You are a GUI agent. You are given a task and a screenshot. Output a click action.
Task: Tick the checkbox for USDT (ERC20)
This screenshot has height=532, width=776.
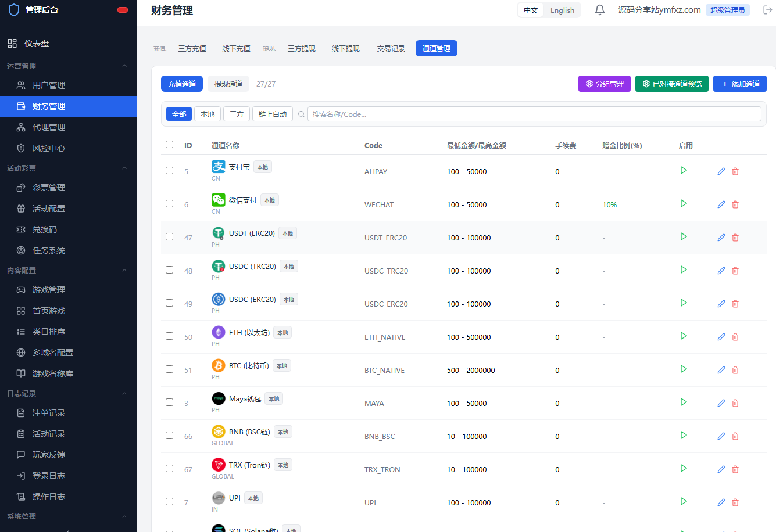coord(169,236)
